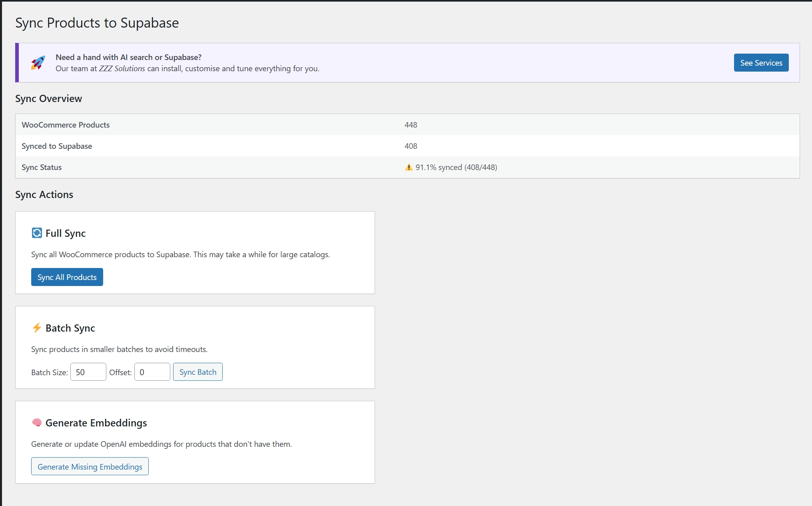Select the WooCommerce Products count 448
The image size is (812, 506).
coord(411,124)
